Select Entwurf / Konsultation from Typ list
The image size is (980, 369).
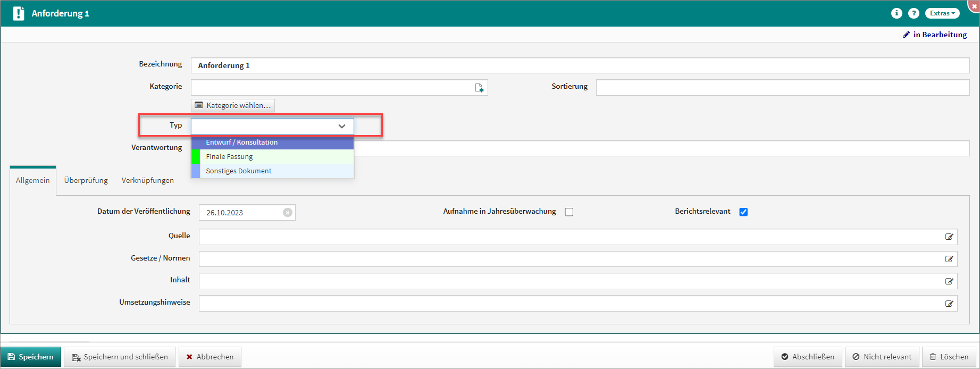click(242, 142)
